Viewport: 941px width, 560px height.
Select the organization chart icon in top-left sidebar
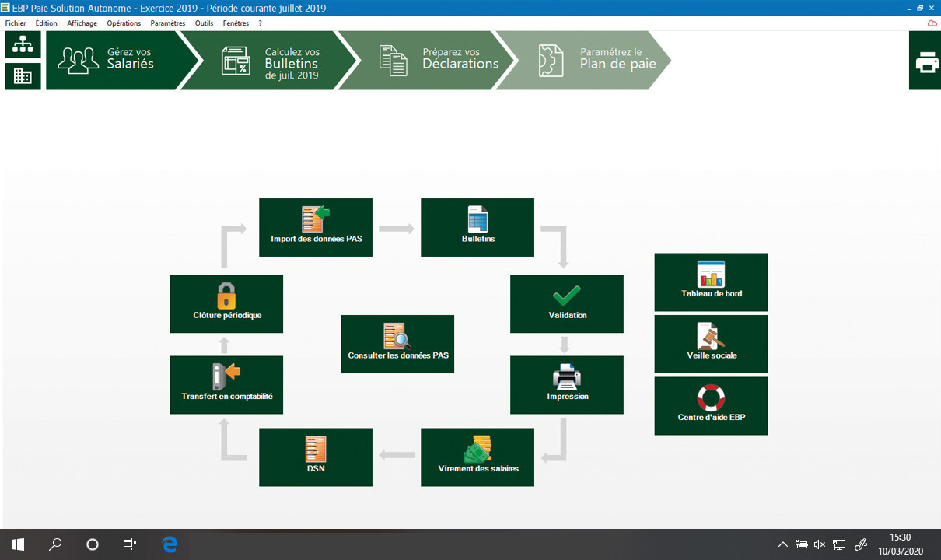click(x=23, y=44)
